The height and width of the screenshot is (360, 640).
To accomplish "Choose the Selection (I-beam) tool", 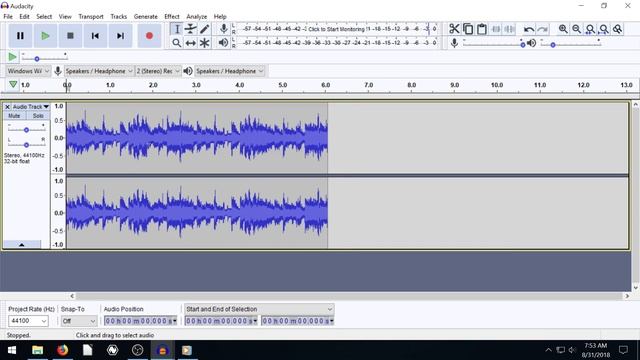I will (177, 29).
